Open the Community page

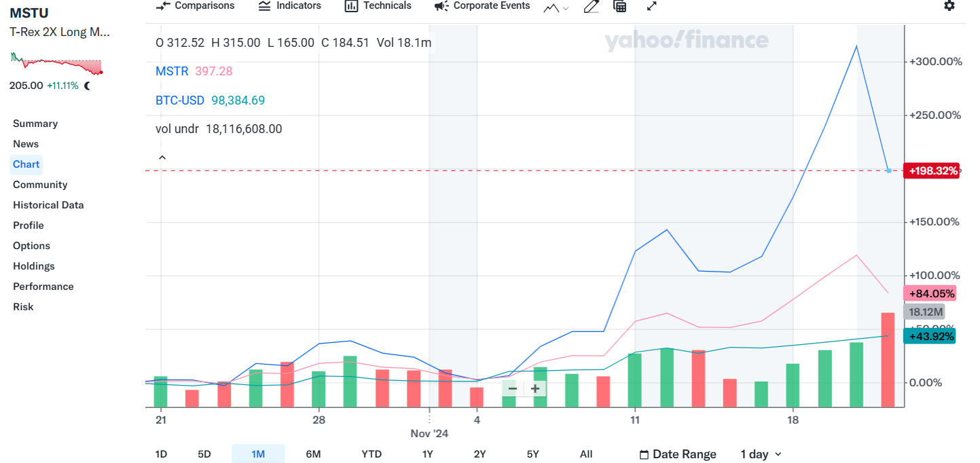click(40, 185)
